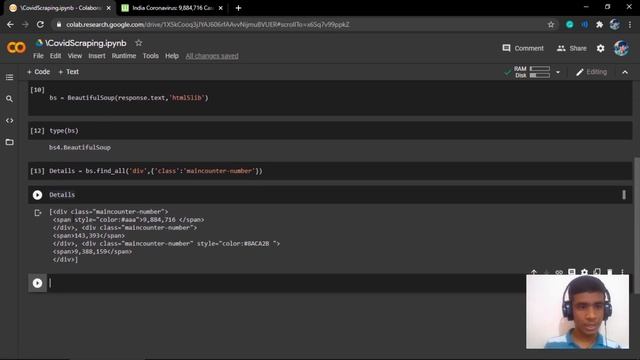
Task: Open the Insert menu
Action: coord(97,56)
